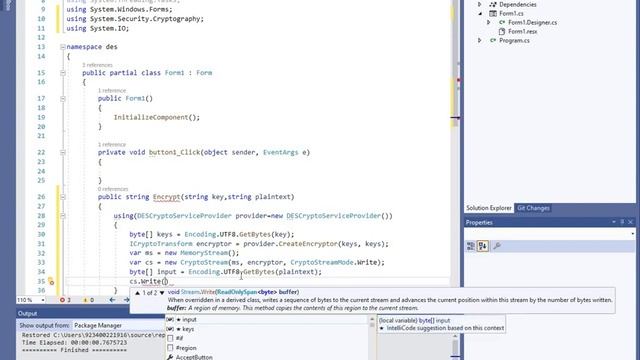Expand the Program.cs node arrow
640x360 pixels.
point(480,40)
